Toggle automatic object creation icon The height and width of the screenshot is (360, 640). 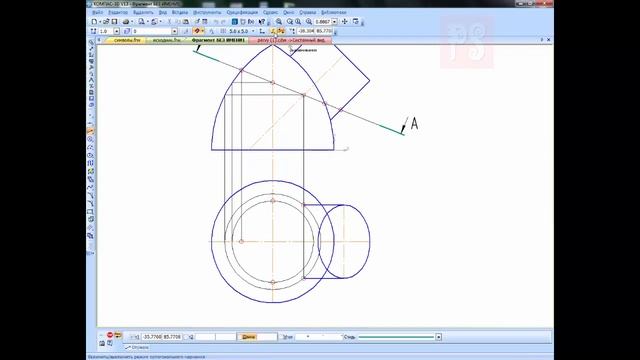(118, 335)
